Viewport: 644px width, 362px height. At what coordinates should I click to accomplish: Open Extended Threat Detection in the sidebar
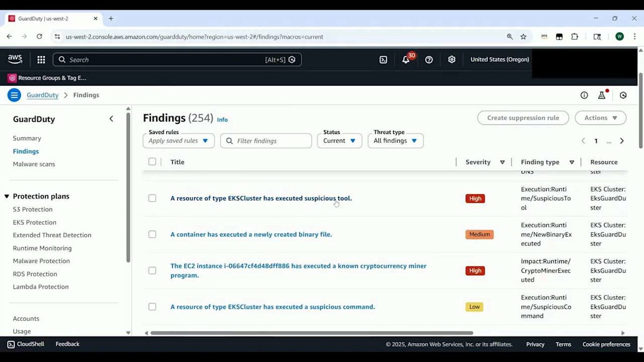click(52, 235)
